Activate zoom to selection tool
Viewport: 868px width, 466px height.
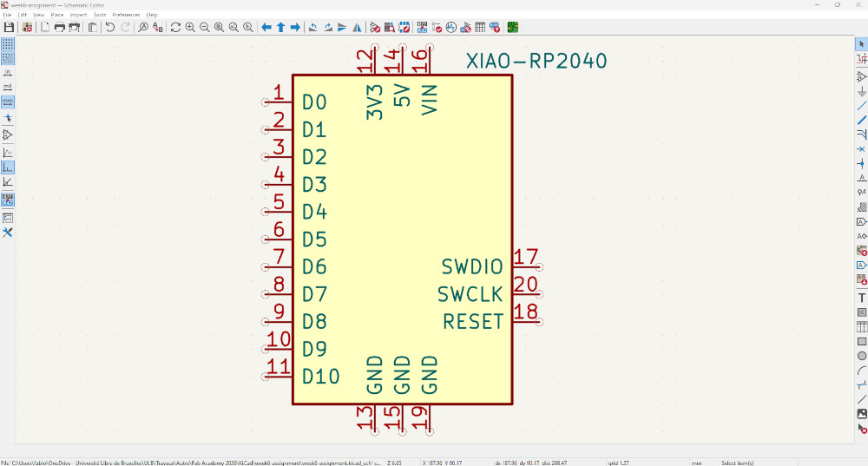(x=248, y=27)
